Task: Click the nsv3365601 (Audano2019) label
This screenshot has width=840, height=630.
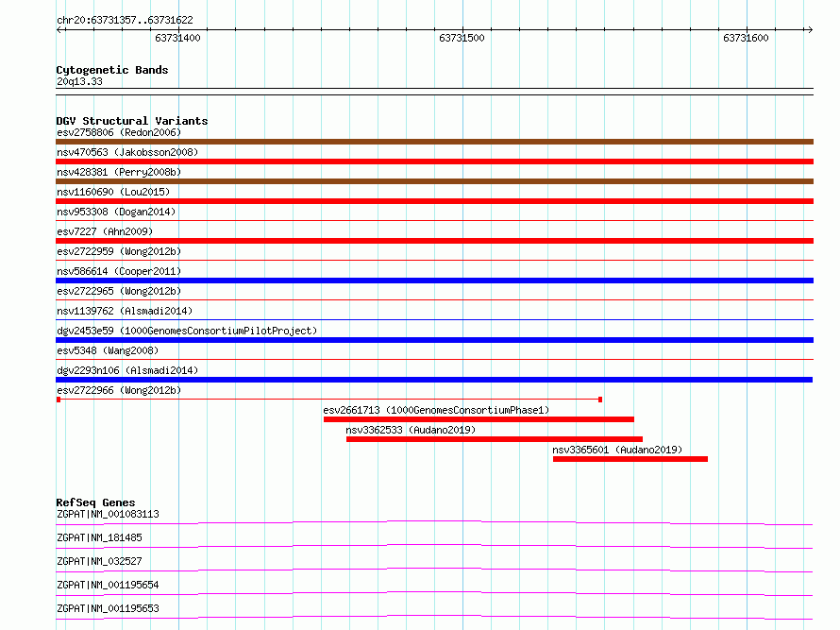Action: [617, 450]
